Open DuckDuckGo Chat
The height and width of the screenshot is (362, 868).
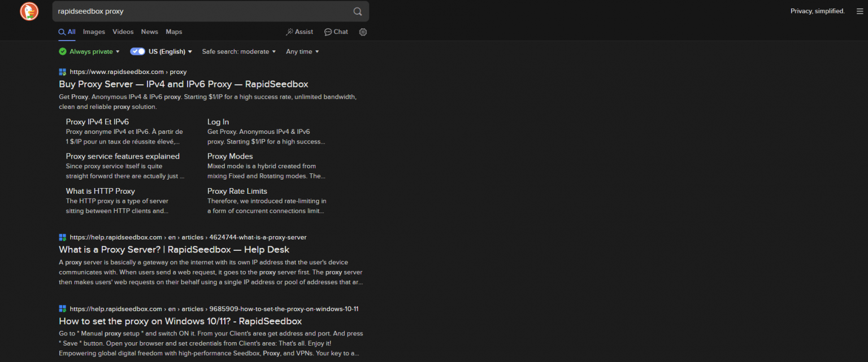(336, 32)
